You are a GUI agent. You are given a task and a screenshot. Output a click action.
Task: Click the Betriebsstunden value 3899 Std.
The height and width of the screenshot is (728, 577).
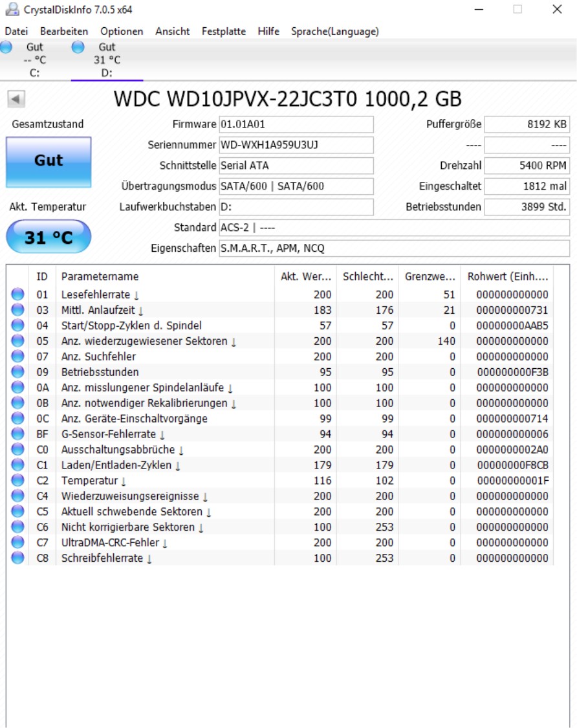click(x=527, y=206)
